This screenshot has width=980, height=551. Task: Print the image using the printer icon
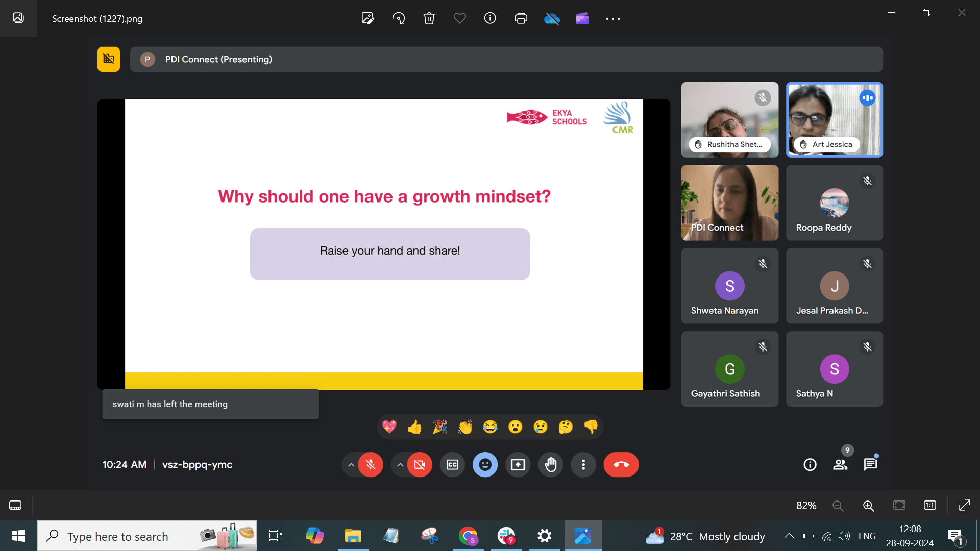pos(521,19)
